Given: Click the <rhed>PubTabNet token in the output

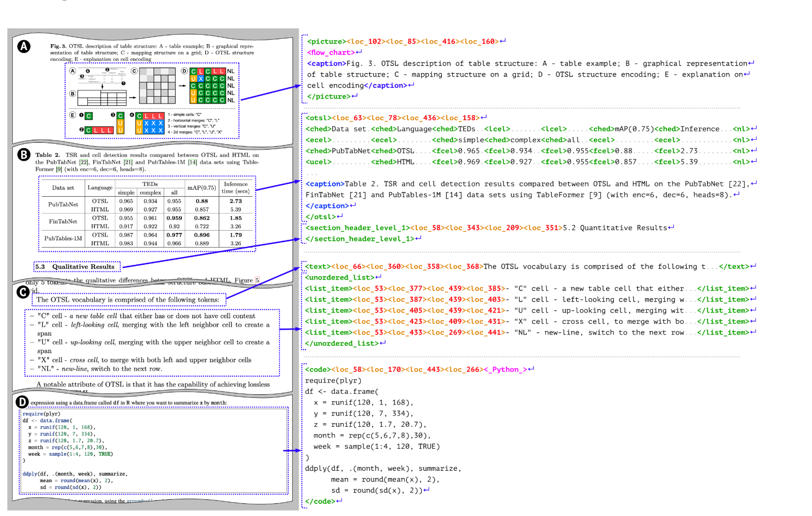Looking at the screenshot, I should pyautogui.click(x=338, y=151).
